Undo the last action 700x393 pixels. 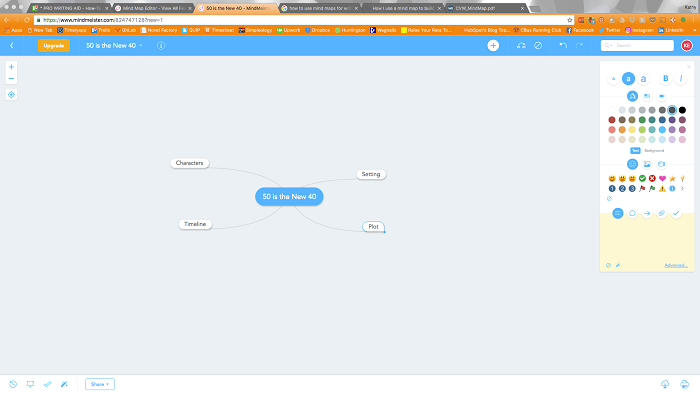(563, 46)
